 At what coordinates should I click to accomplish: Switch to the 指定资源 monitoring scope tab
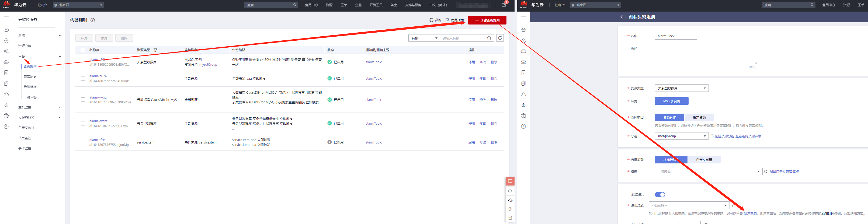click(699, 118)
